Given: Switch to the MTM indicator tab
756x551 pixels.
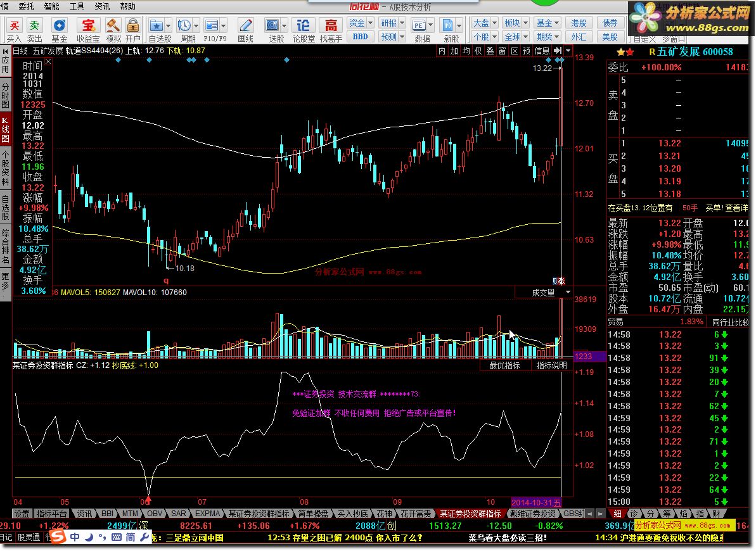Looking at the screenshot, I should point(130,514).
